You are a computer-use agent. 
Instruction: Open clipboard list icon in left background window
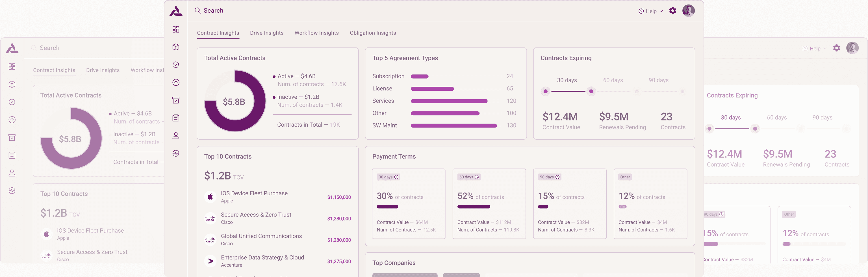pyautogui.click(x=12, y=155)
